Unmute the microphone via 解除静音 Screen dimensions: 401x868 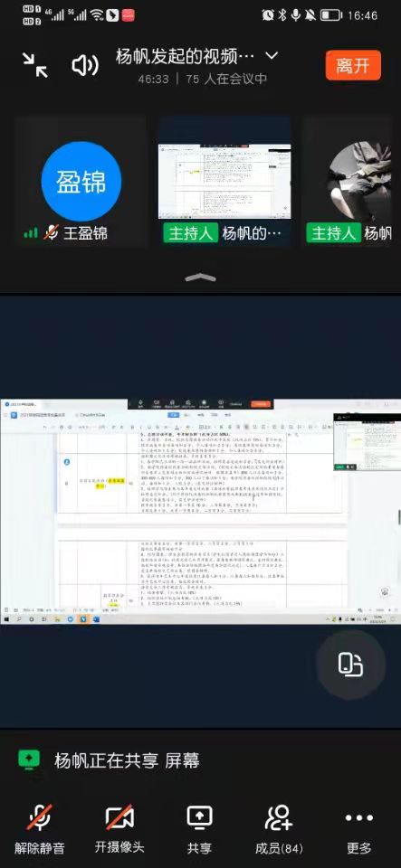(40, 828)
